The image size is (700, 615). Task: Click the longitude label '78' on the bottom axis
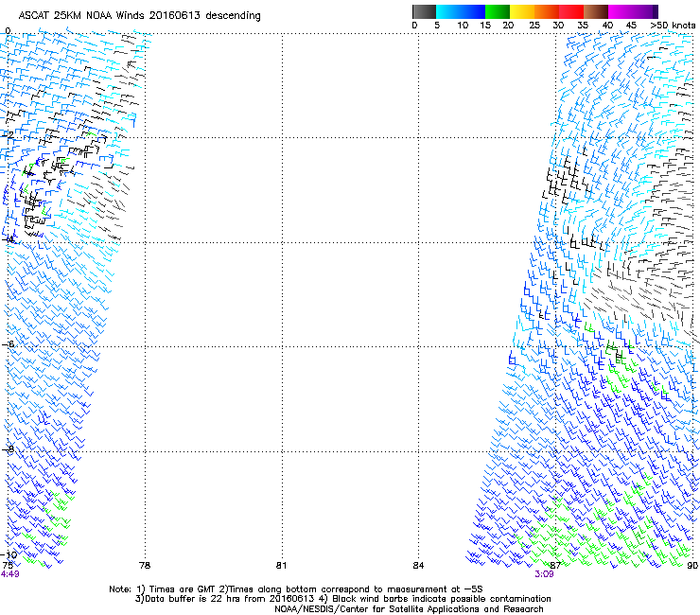click(x=145, y=566)
